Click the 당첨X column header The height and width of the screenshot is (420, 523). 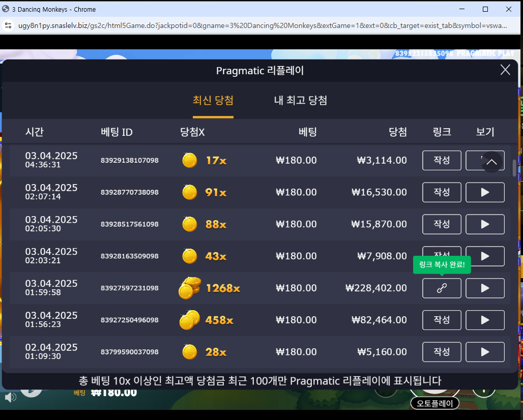pyautogui.click(x=192, y=132)
